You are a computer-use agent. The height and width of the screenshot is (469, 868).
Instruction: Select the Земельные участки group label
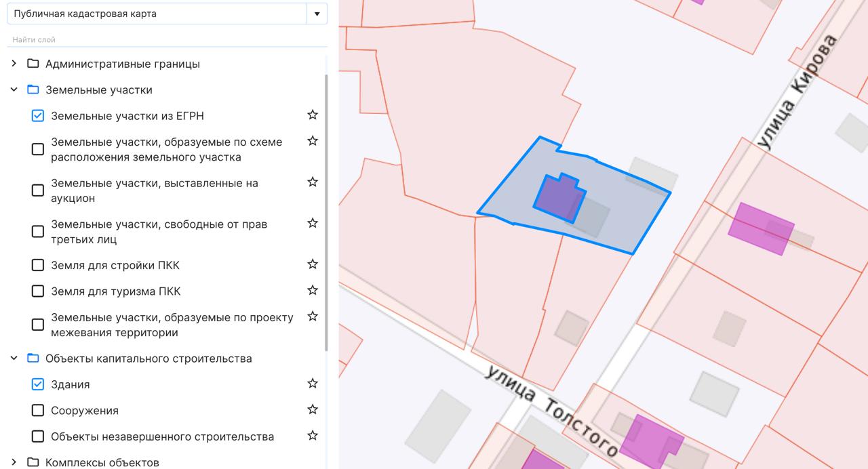pyautogui.click(x=98, y=90)
